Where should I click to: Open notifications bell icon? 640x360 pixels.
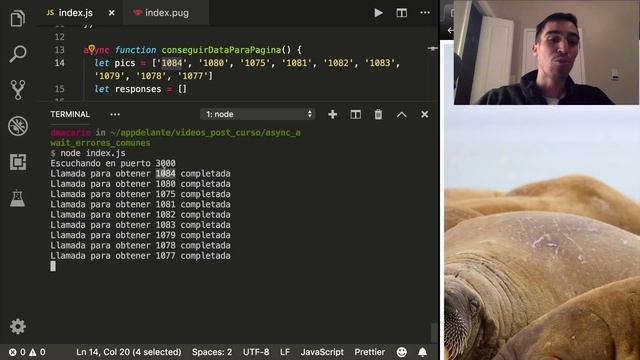422,352
